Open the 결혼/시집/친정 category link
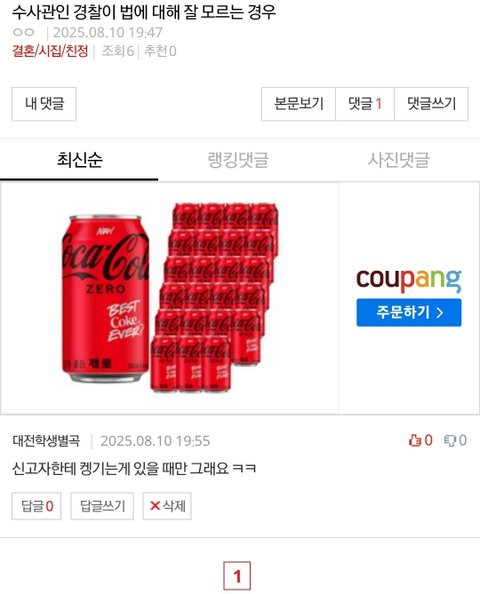This screenshot has width=480, height=594. [x=50, y=51]
